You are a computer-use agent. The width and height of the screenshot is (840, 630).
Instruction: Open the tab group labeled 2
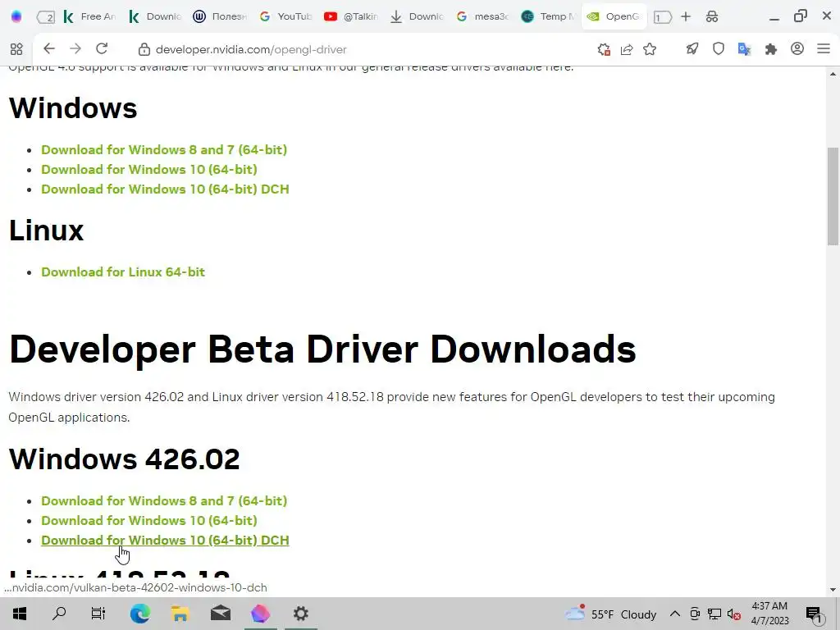click(x=46, y=16)
